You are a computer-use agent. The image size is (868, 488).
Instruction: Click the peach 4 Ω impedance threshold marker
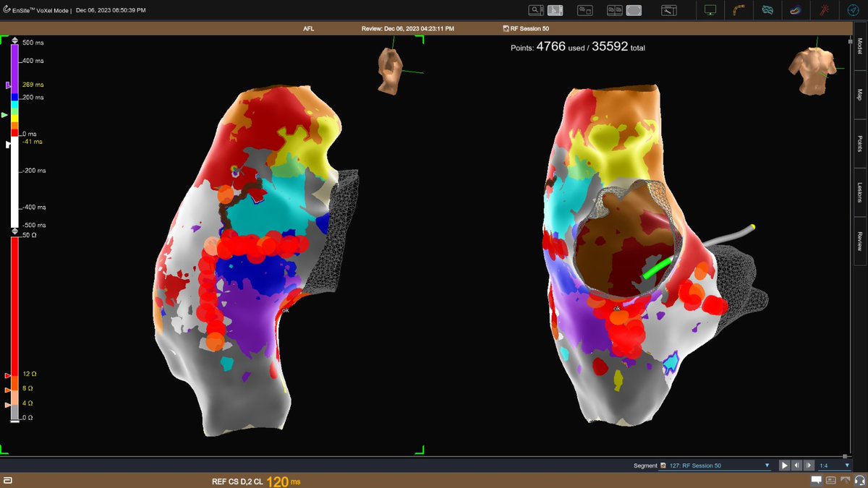pos(8,404)
